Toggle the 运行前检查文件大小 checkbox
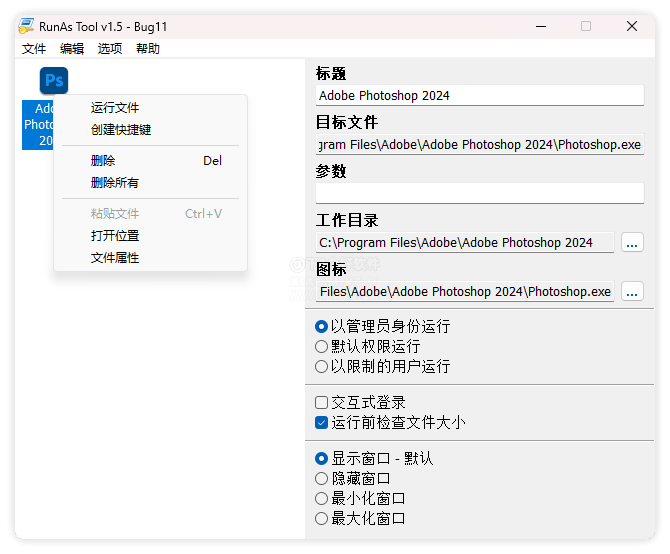 pyautogui.click(x=322, y=422)
